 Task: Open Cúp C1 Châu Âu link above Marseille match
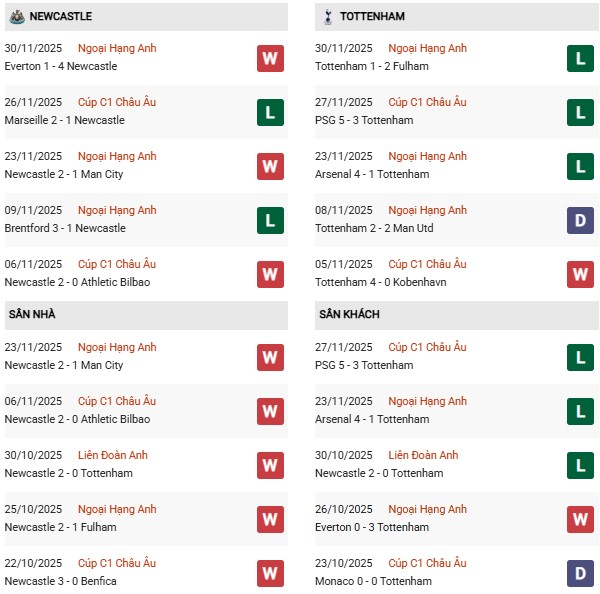tap(117, 102)
